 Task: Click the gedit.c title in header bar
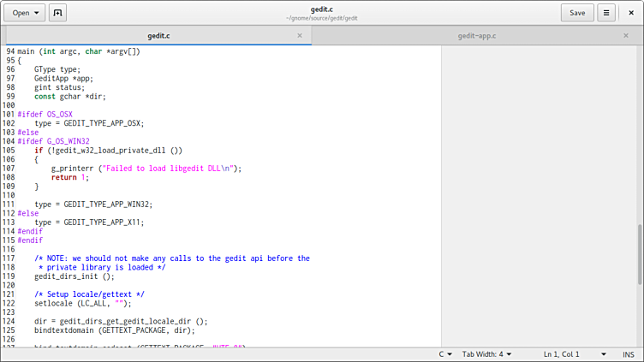[x=321, y=9]
